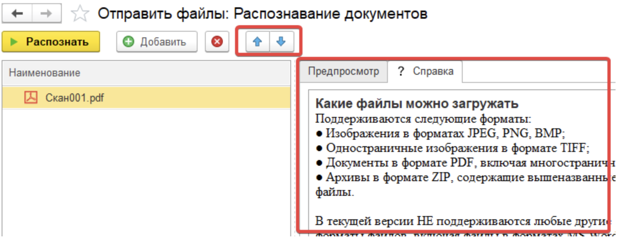Add the page to favorites with the star
The height and width of the screenshot is (238, 644).
80,14
